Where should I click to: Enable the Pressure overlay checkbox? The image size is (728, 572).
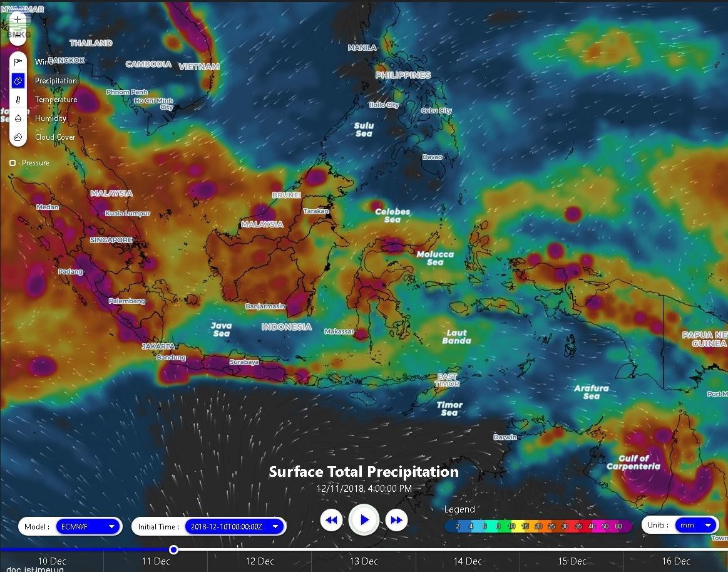point(13,163)
